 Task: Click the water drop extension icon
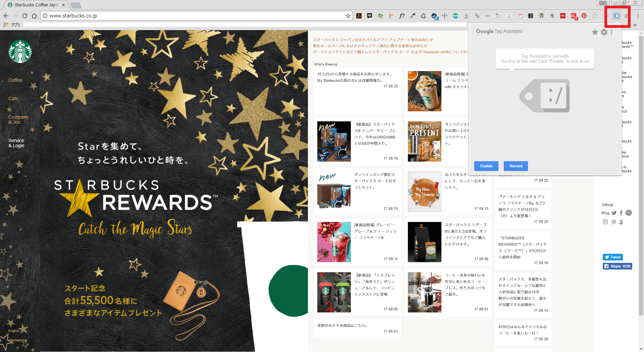[x=552, y=16]
